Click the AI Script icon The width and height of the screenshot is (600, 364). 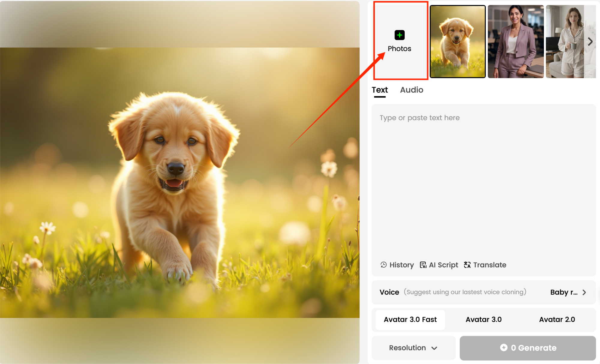[423, 265]
